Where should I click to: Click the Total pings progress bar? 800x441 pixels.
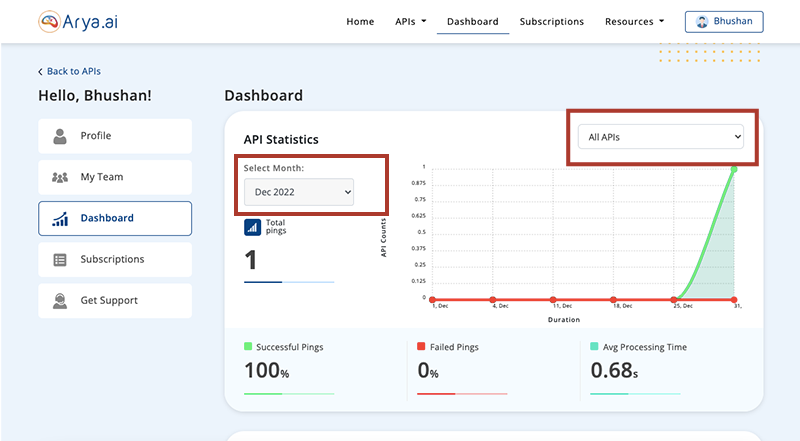(x=289, y=282)
